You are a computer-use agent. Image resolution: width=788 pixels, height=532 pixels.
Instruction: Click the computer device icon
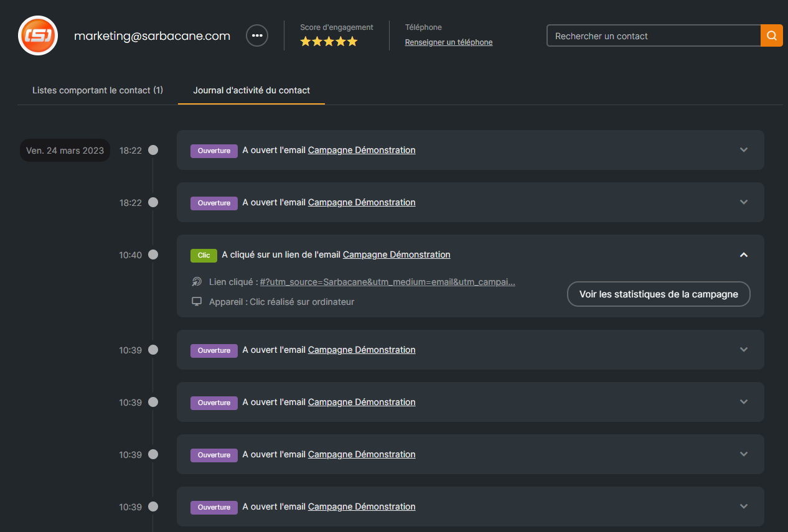197,302
